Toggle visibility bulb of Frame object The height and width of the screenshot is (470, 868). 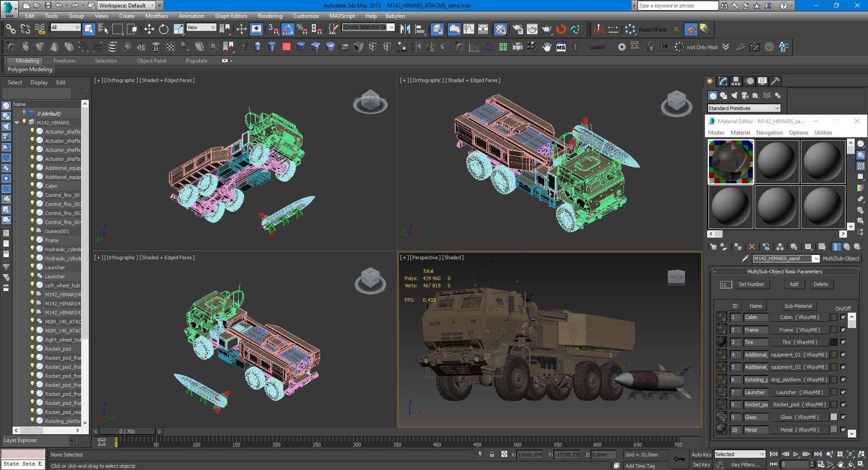(x=32, y=240)
